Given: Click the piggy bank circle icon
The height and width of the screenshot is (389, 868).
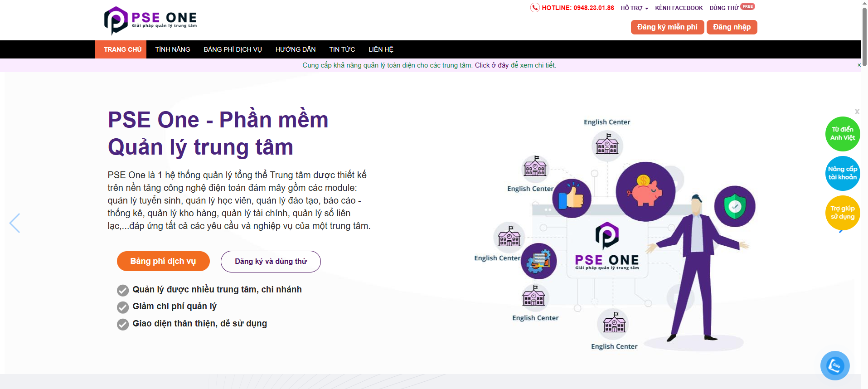Looking at the screenshot, I should pyautogui.click(x=645, y=191).
